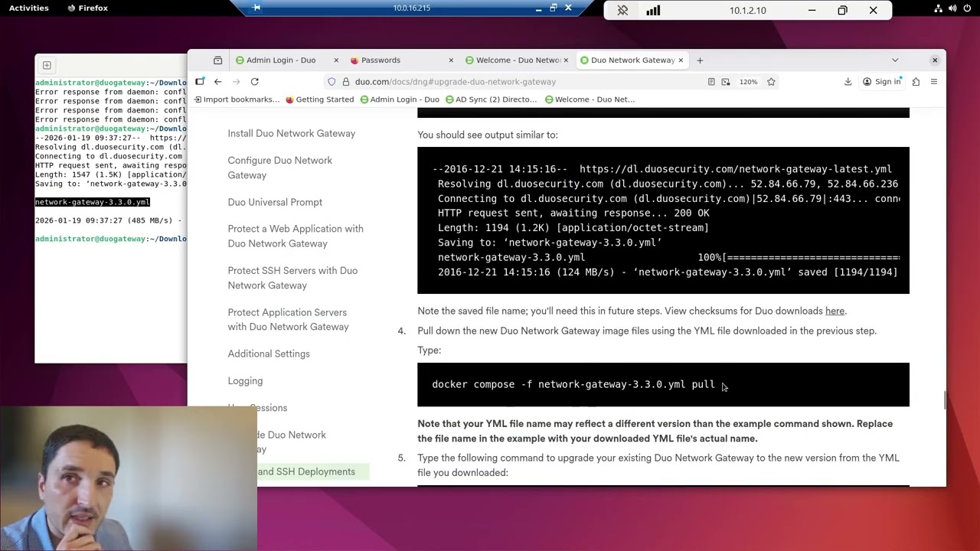Click the terminal 'Saving to:' line
The height and width of the screenshot is (551, 980).
tap(110, 184)
